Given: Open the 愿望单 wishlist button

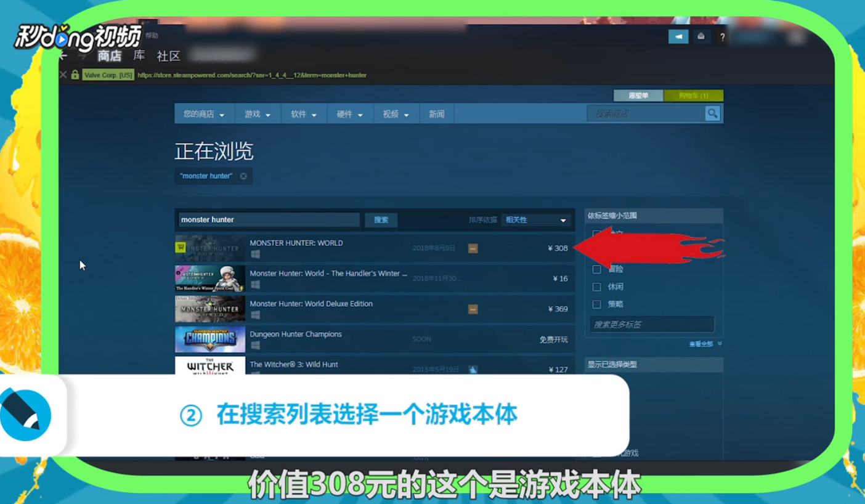Looking at the screenshot, I should 638,96.
